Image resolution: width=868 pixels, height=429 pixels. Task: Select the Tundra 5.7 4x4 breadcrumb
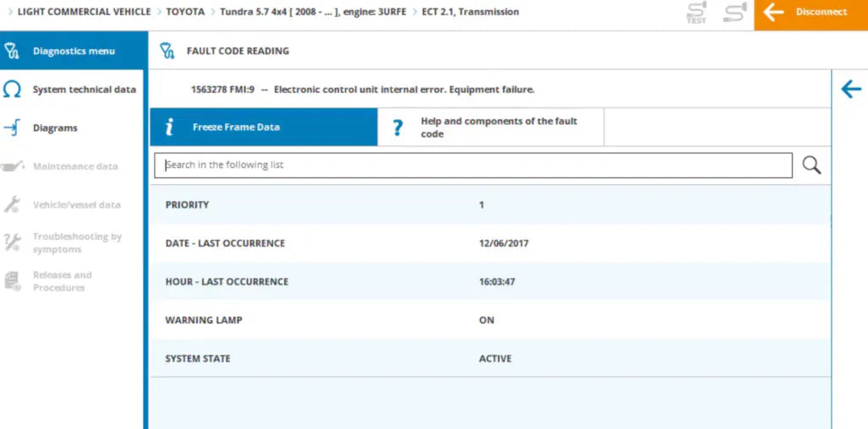coord(313,12)
